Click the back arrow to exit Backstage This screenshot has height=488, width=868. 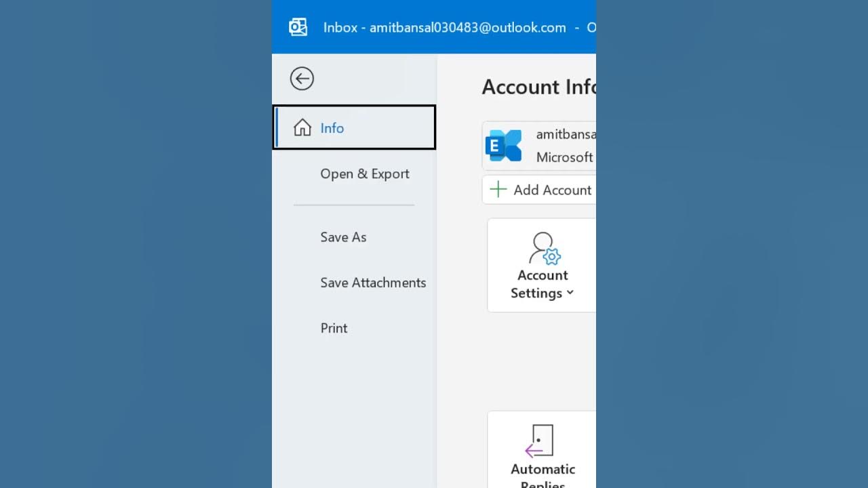tap(302, 79)
